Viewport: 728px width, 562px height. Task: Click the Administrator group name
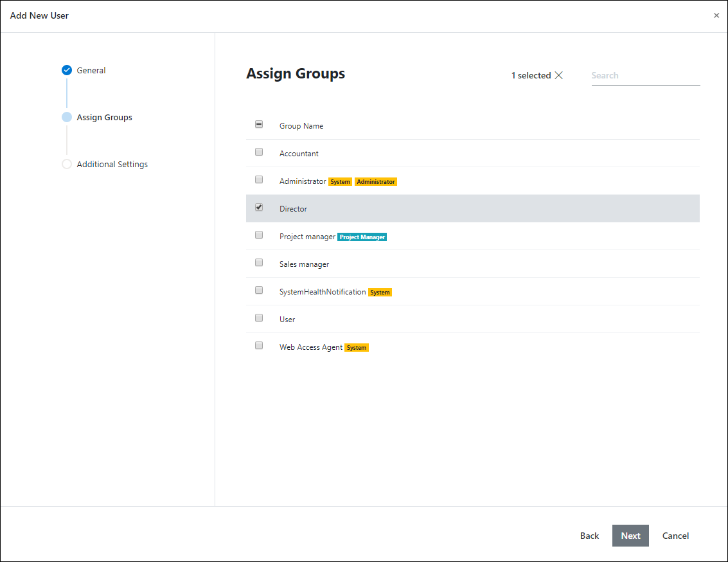click(303, 181)
